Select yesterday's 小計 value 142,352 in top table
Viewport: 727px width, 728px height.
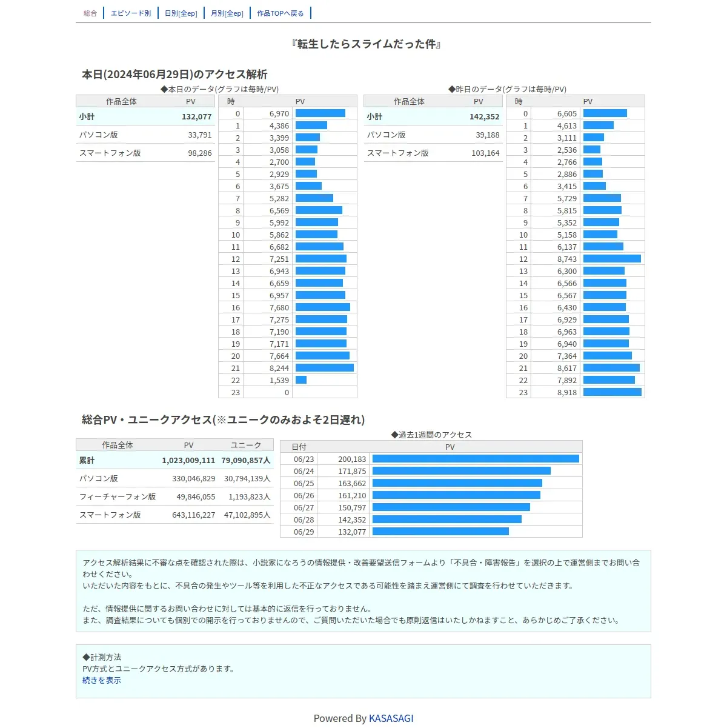tap(485, 116)
